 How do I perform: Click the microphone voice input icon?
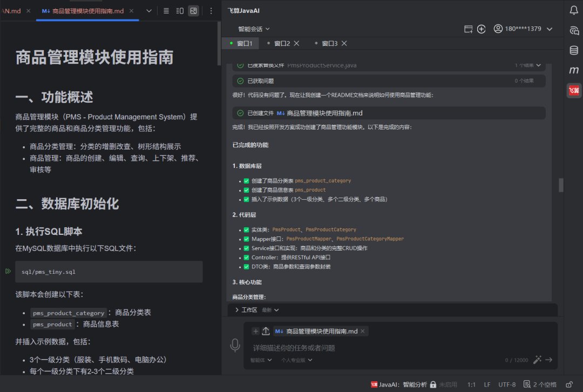point(235,345)
